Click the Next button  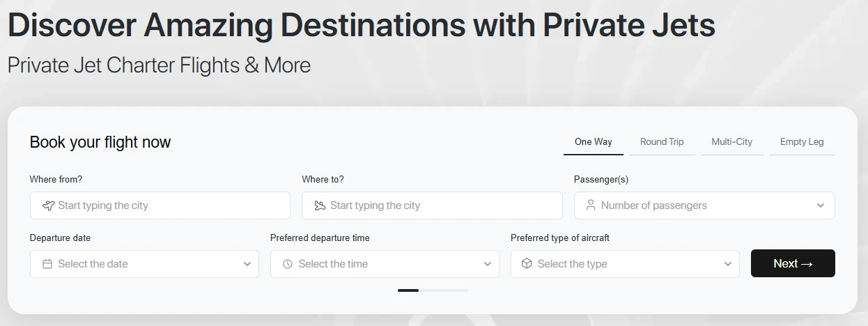793,263
